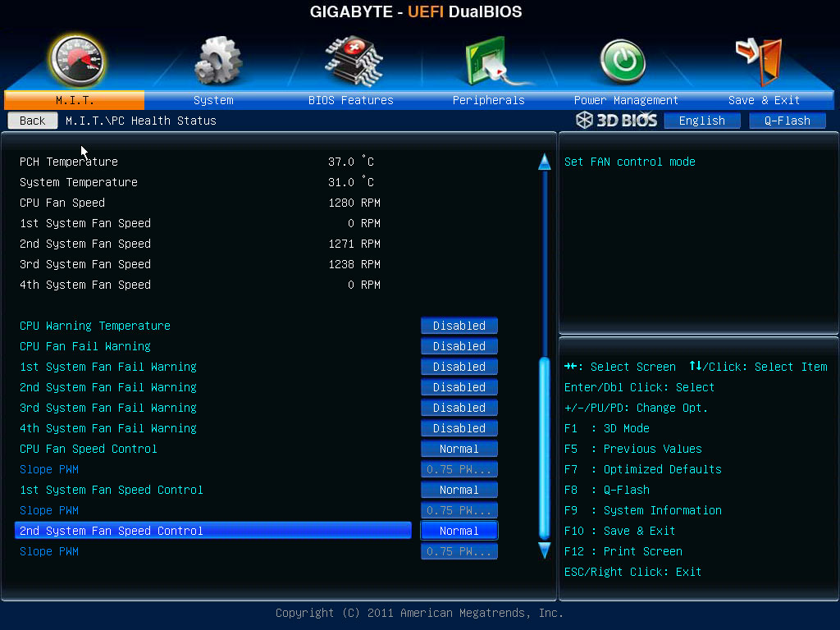Select the CPU Fan Speed Control label
Image resolution: width=840 pixels, height=630 pixels.
point(89,449)
